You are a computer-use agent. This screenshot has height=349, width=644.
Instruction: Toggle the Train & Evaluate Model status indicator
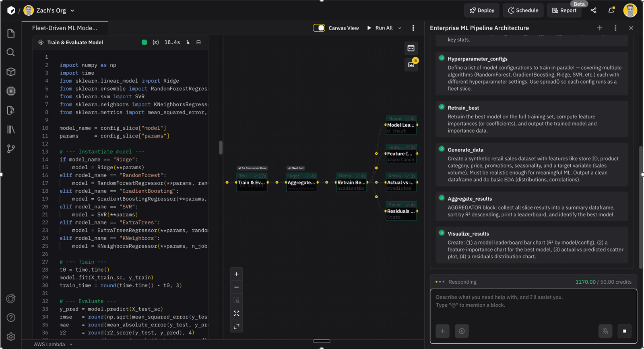pos(144,42)
